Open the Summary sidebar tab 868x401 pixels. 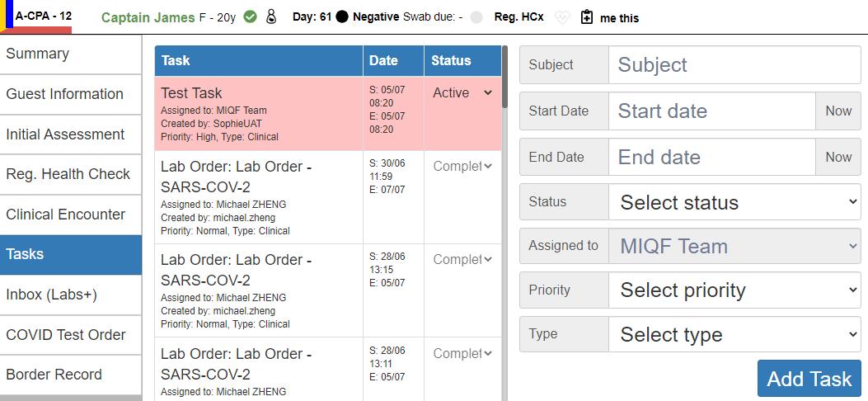[70, 54]
